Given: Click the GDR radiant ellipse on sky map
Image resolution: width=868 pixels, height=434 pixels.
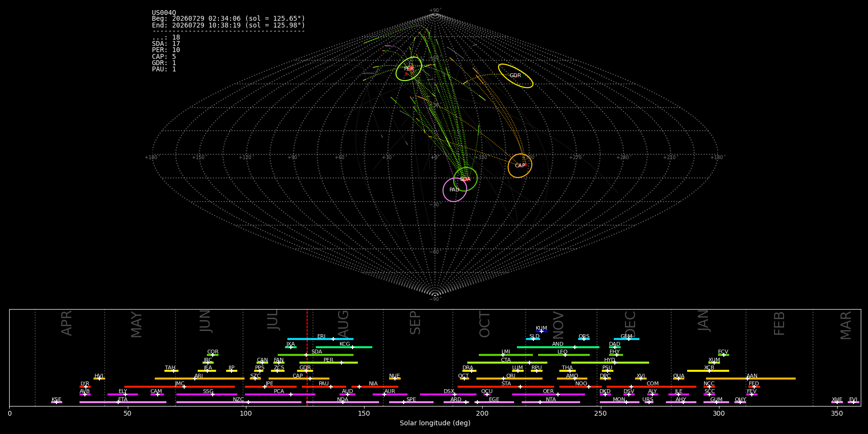Looking at the screenshot, I should click(x=515, y=76).
